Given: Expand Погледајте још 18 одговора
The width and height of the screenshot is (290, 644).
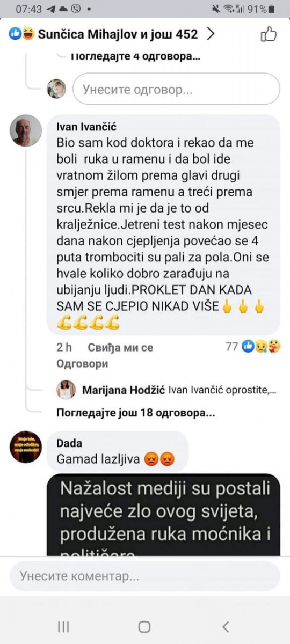Looking at the screenshot, I should click(136, 414).
